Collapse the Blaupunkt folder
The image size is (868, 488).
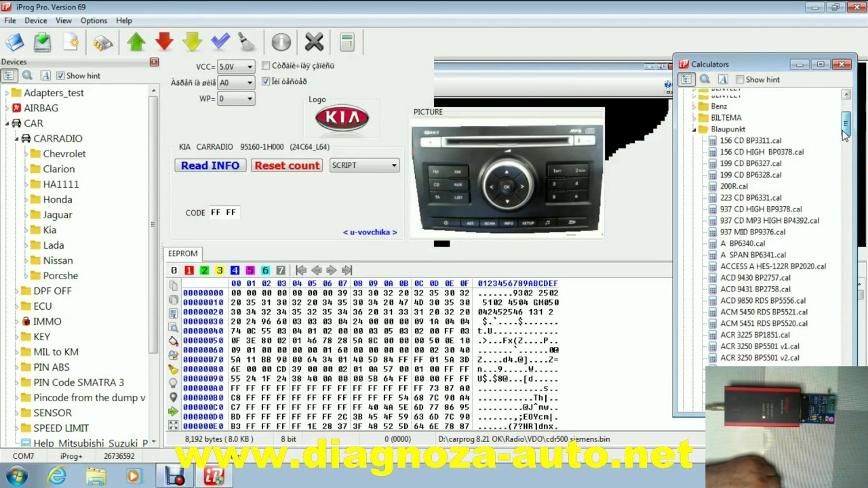pos(694,129)
